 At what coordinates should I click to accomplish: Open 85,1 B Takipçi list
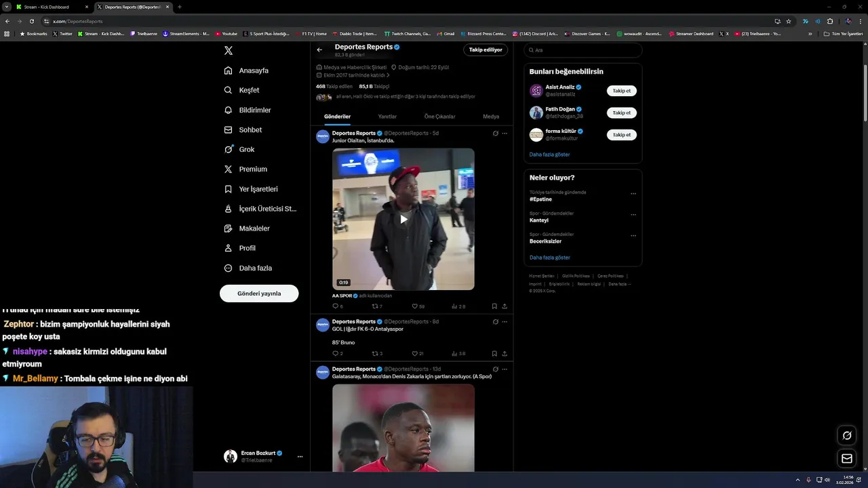374,87
